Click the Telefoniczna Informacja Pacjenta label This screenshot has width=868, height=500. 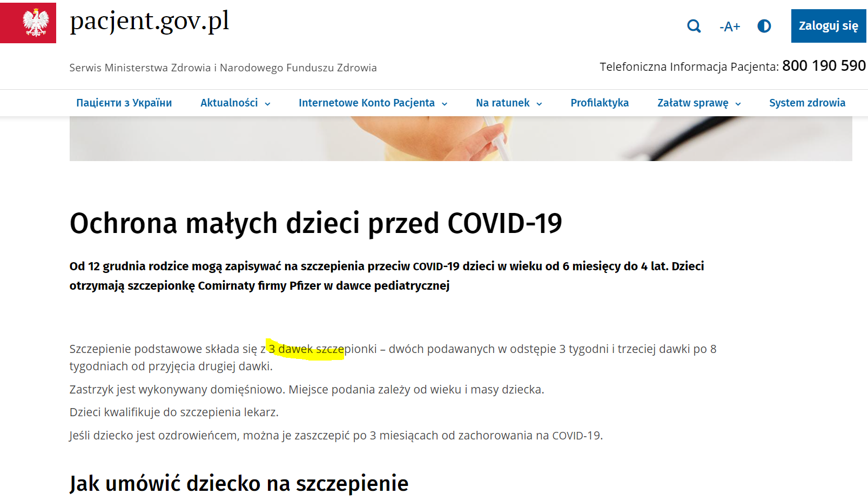[x=689, y=66]
